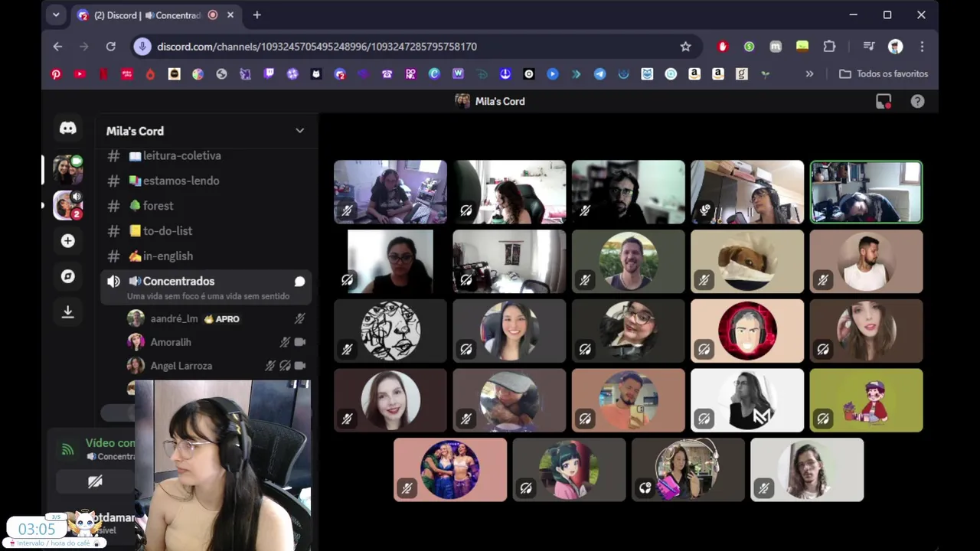
Task: Click Amoralih in voice member list
Action: [x=216, y=343]
